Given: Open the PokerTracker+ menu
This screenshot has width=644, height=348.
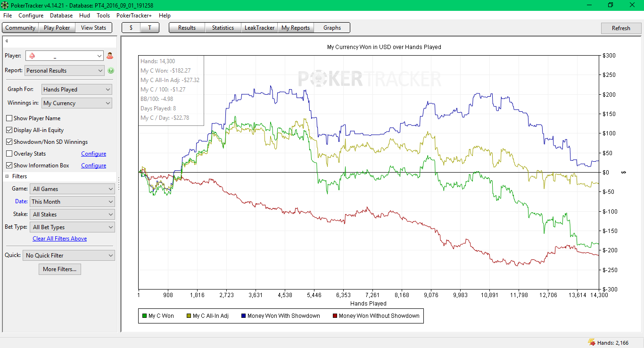Looking at the screenshot, I should [x=134, y=16].
